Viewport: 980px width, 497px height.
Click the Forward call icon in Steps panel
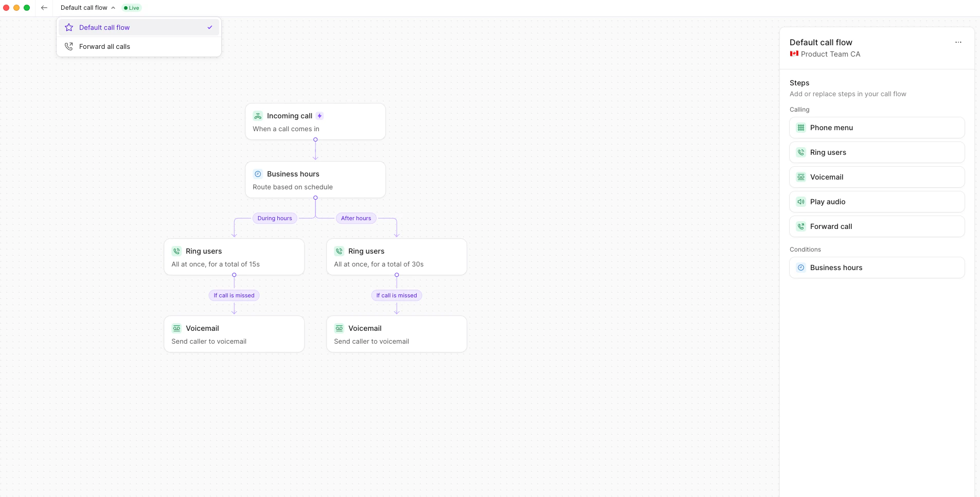tap(801, 226)
